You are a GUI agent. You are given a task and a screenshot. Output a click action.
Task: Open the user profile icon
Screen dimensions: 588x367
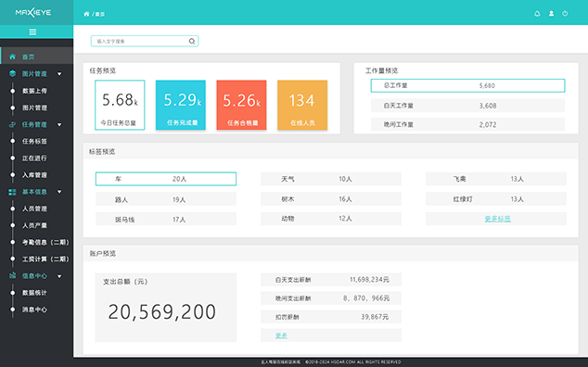click(x=551, y=14)
